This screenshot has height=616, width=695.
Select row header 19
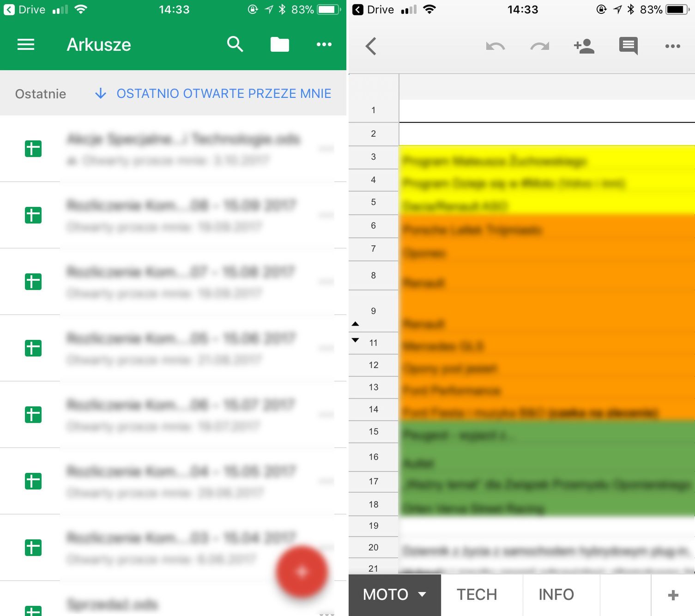[x=374, y=526]
